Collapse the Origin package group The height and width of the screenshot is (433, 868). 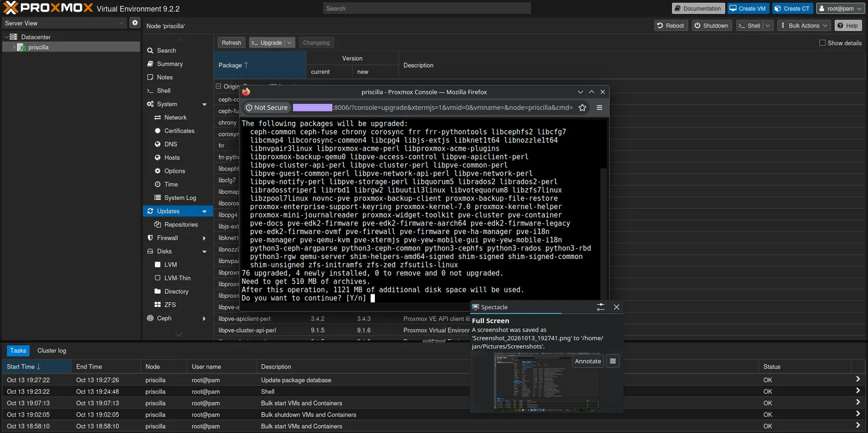(219, 86)
